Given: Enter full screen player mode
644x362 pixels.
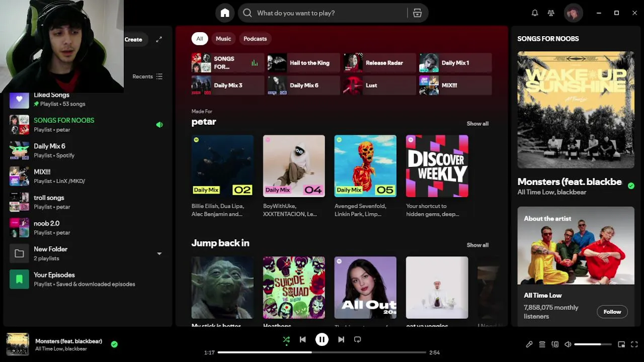Looking at the screenshot, I should [x=634, y=344].
